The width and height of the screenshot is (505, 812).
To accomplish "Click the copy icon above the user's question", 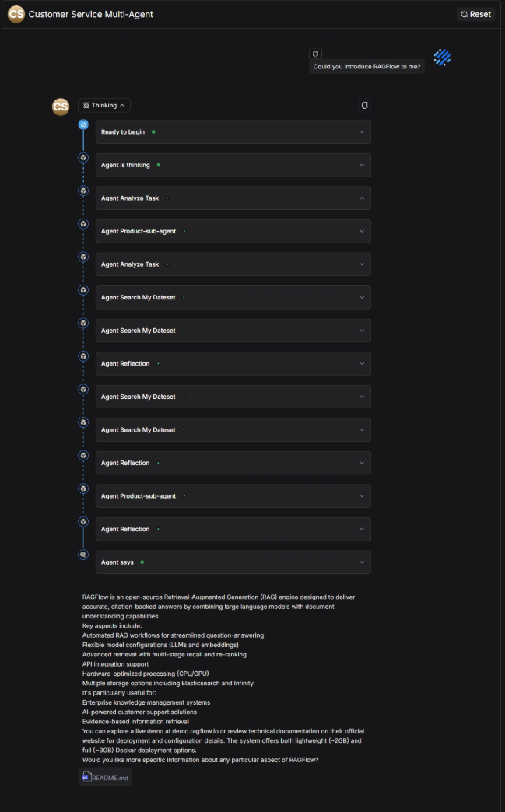I will click(314, 53).
